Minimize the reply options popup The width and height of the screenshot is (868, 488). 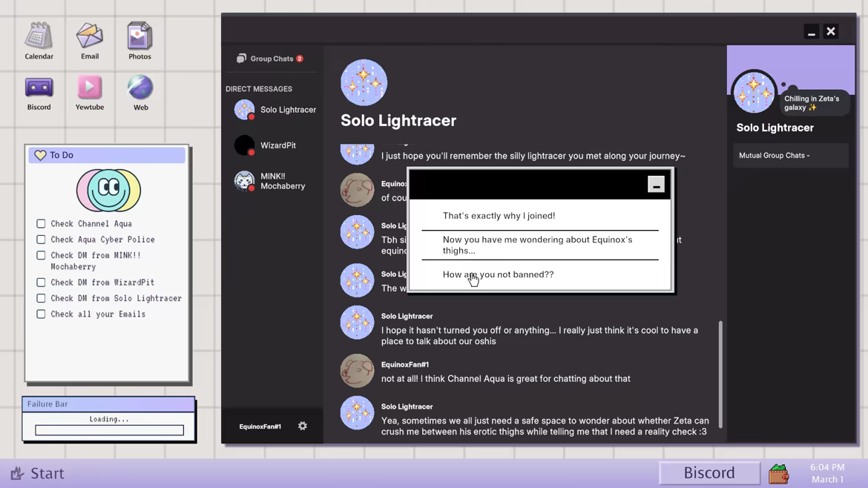tap(656, 184)
